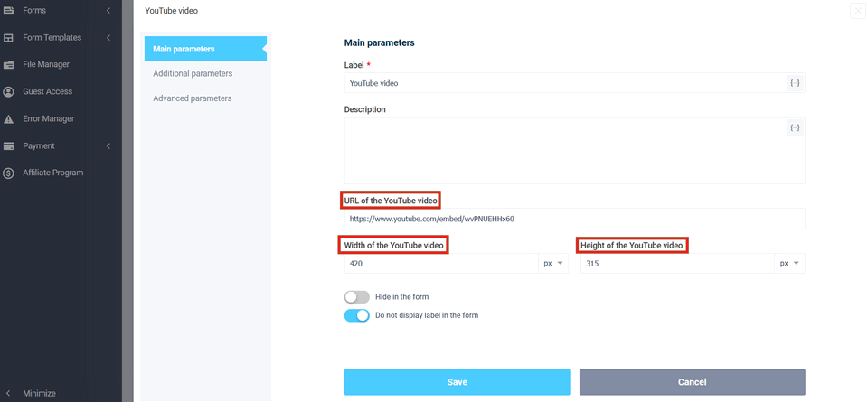
Task: Expand Payment sidebar submenu arrow
Action: coord(108,146)
